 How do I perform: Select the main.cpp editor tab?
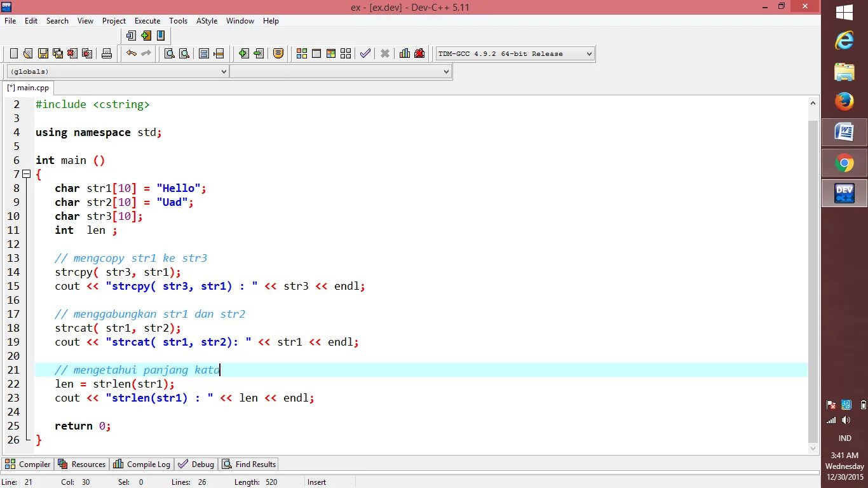(28, 88)
